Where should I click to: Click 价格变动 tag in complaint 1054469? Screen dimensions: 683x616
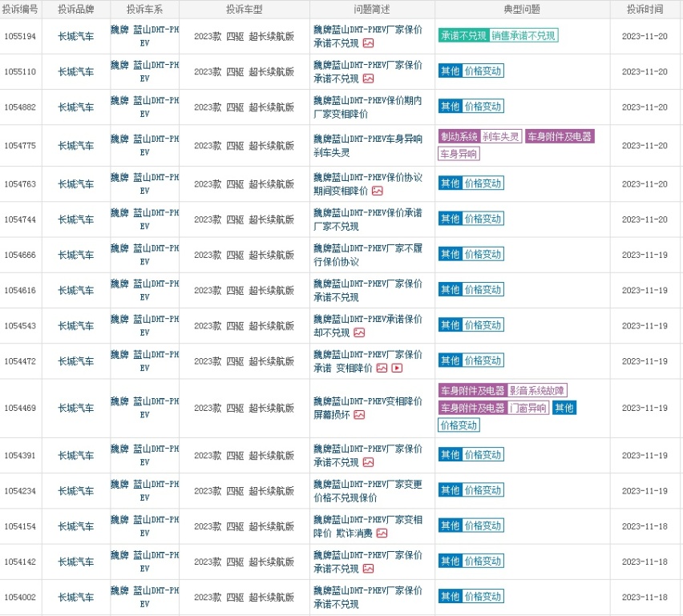[459, 425]
